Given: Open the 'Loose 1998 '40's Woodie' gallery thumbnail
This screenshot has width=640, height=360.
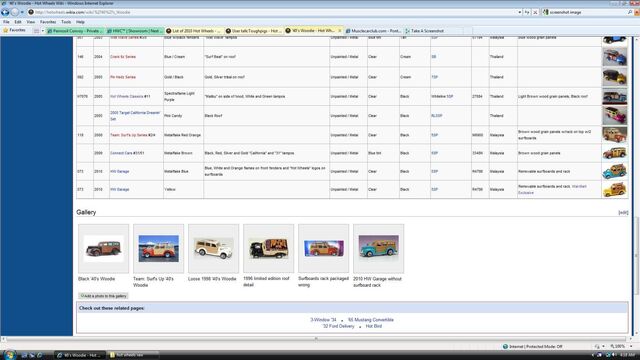Looking at the screenshot, I should (213, 249).
